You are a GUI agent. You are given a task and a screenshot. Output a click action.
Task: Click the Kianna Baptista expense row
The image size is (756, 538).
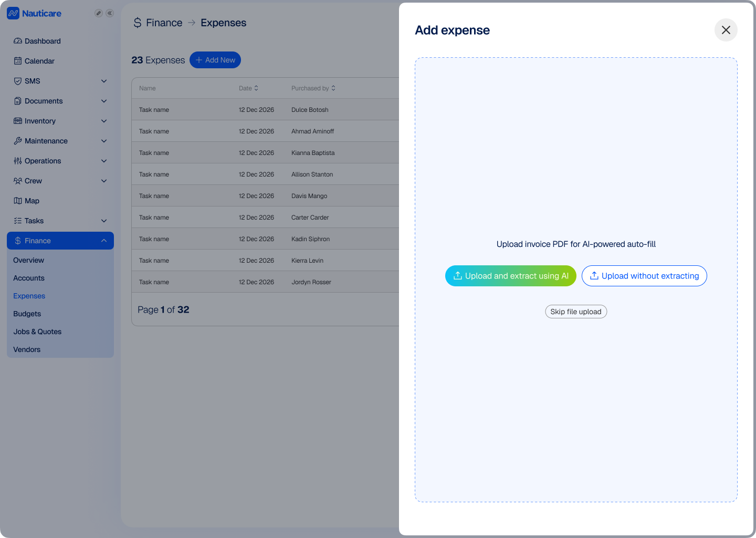265,153
